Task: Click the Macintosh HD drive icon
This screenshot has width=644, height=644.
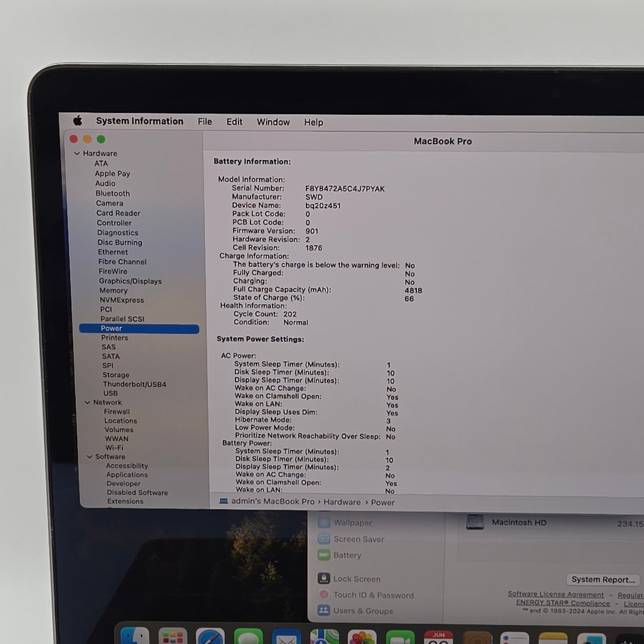Action: pos(475,522)
